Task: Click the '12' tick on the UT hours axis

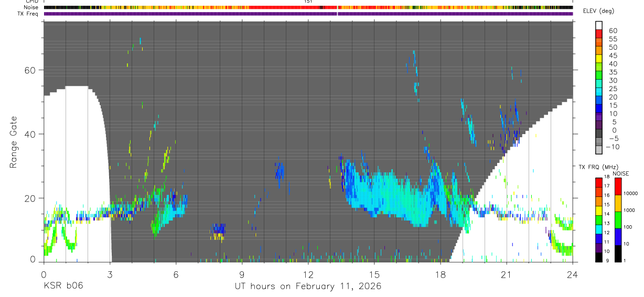Action: click(308, 274)
